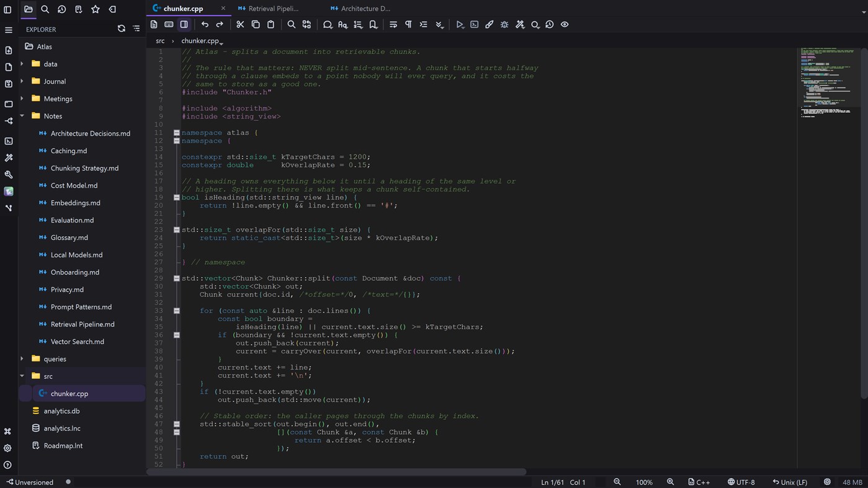The image size is (868, 488).
Task: Open the terminal console icon
Action: coord(475,25)
